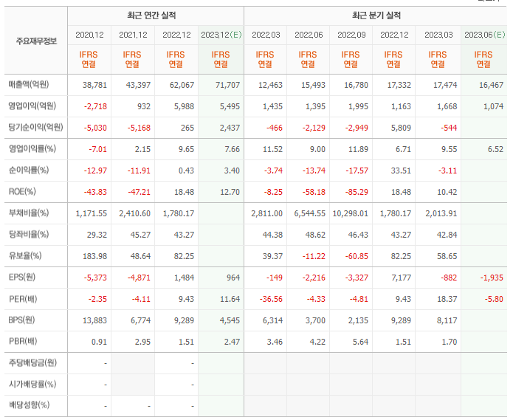This screenshot has width=513, height=420.
Task: Click quick ratio value 48.62
Action: (x=315, y=235)
